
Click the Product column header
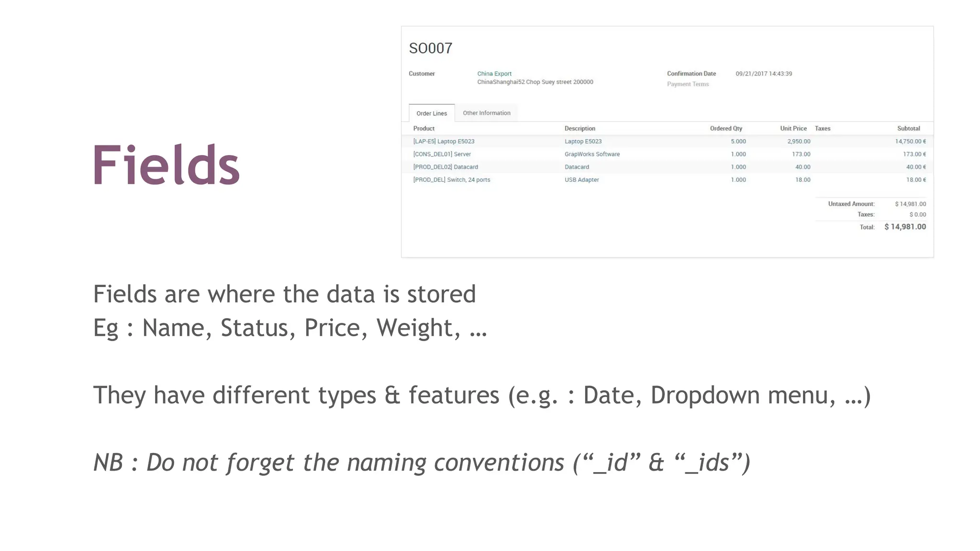click(x=423, y=129)
